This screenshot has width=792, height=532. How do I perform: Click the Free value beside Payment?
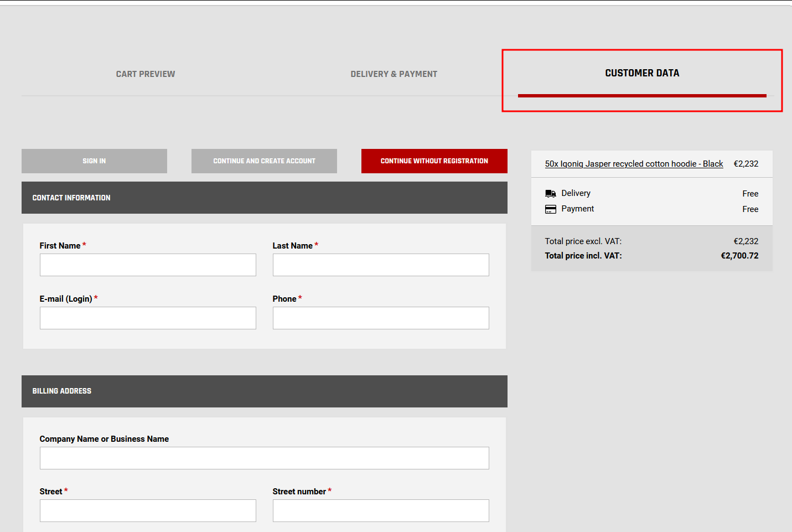(x=750, y=209)
